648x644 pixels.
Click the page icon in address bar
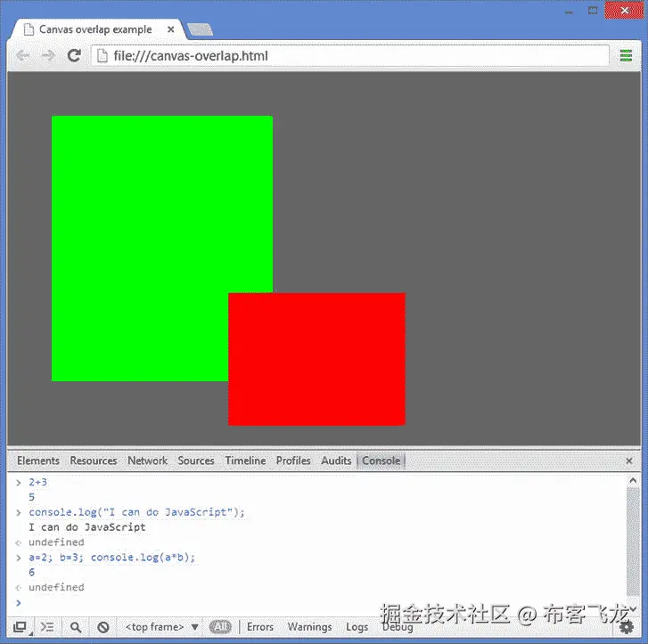pyautogui.click(x=103, y=56)
